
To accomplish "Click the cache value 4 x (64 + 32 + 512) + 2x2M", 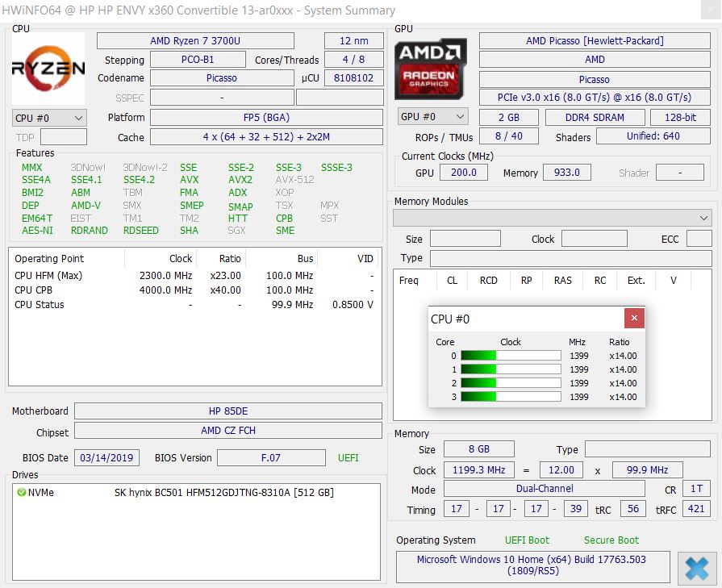I will click(266, 137).
